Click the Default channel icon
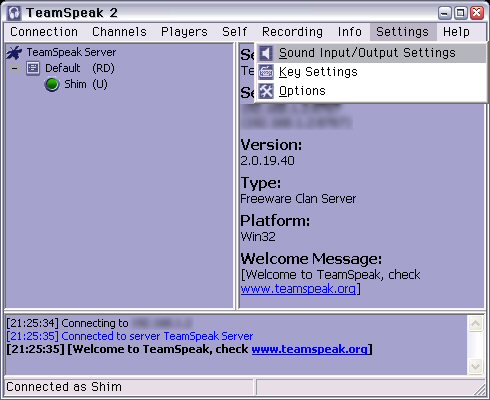Screen dimensions: 490x400 pyautogui.click(x=33, y=68)
